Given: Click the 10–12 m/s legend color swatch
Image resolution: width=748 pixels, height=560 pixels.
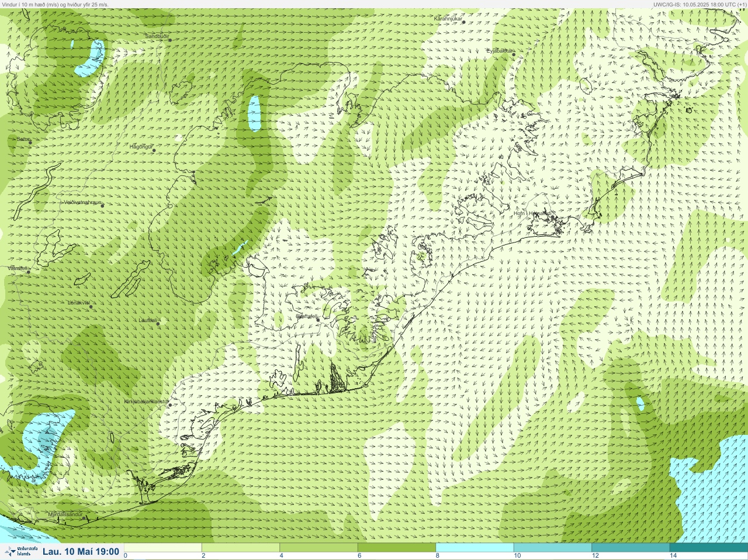Looking at the screenshot, I should [553, 548].
